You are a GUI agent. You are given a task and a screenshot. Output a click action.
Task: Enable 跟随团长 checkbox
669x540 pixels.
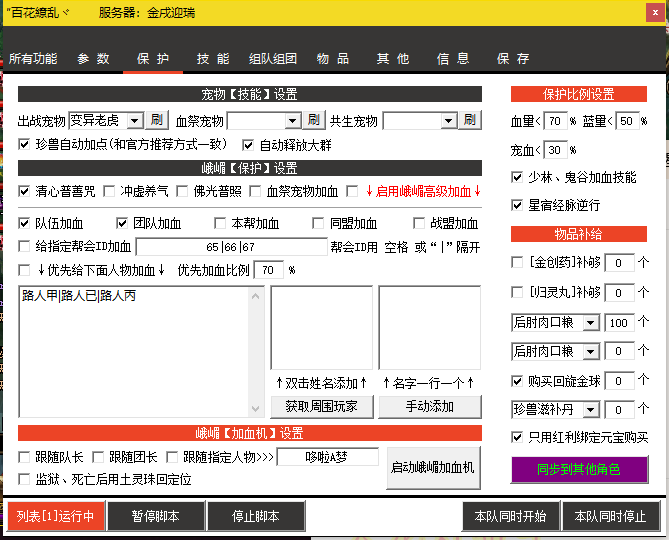tap(98, 457)
